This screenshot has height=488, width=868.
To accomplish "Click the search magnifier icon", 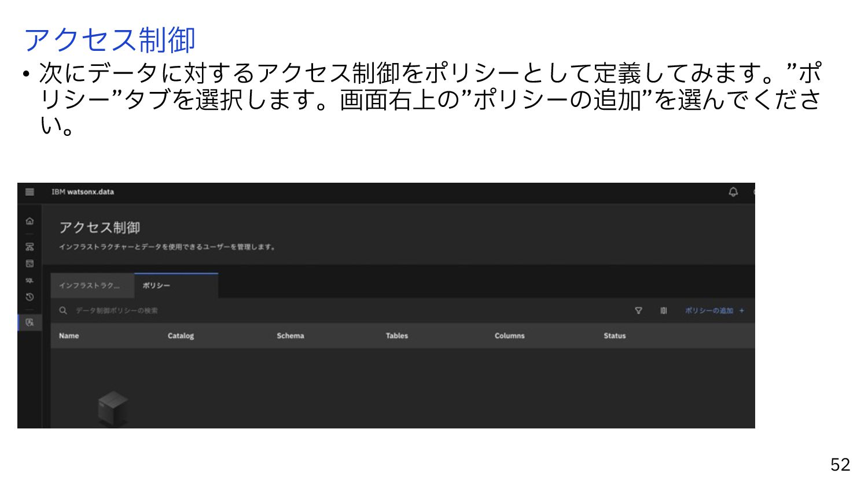I will pyautogui.click(x=63, y=310).
